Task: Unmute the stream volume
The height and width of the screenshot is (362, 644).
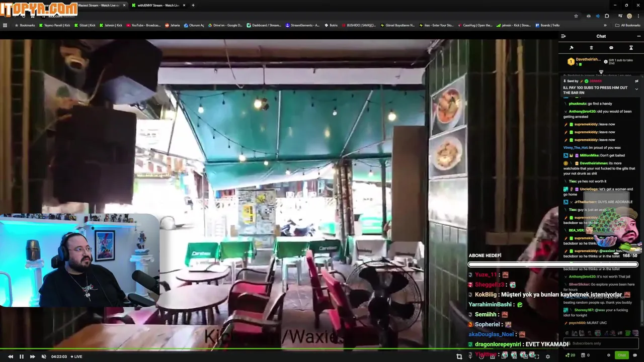Action: (x=44, y=356)
